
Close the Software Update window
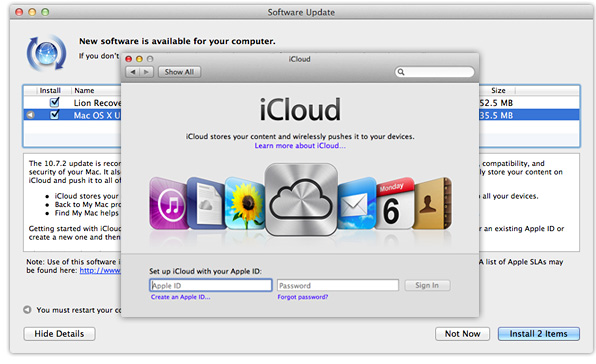coord(19,12)
